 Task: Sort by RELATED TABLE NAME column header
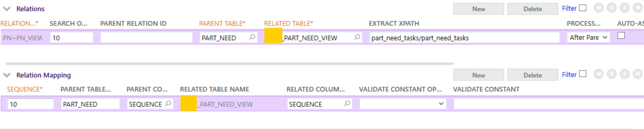click(214, 89)
